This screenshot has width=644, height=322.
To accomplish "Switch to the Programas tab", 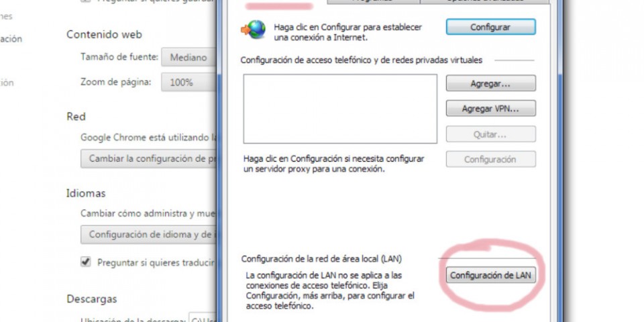I will pos(374,1).
